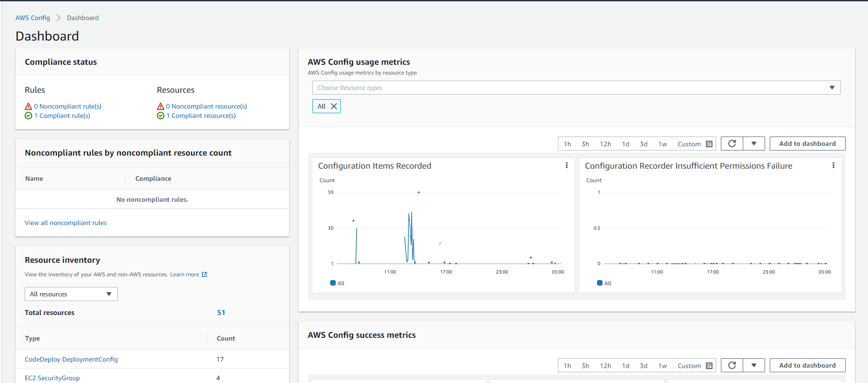Open Insufficient Permissions Failure widget menu
The image size is (868, 383).
click(x=834, y=165)
